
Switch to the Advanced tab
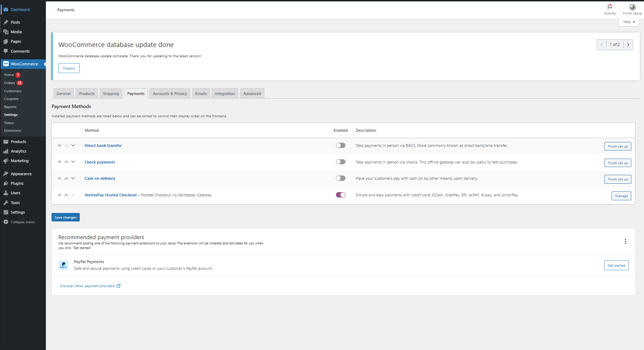(x=252, y=94)
